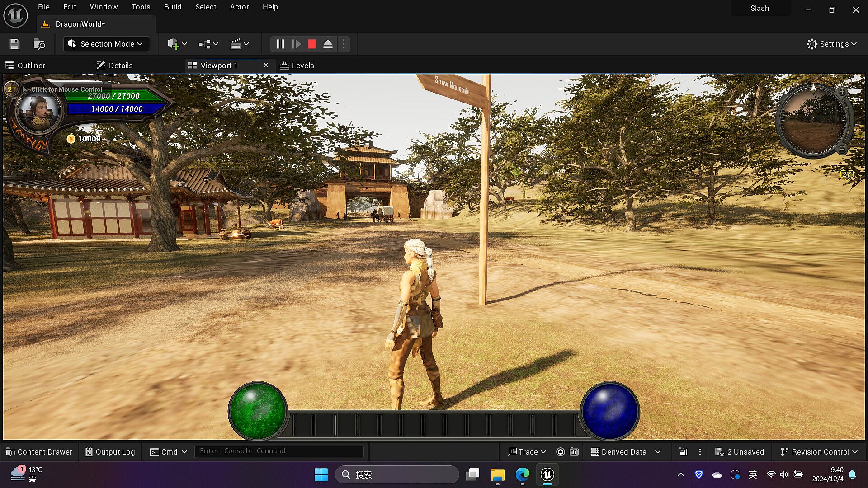This screenshot has width=868, height=488.
Task: Toggle the Trace pause/resume round icon
Action: point(561,452)
